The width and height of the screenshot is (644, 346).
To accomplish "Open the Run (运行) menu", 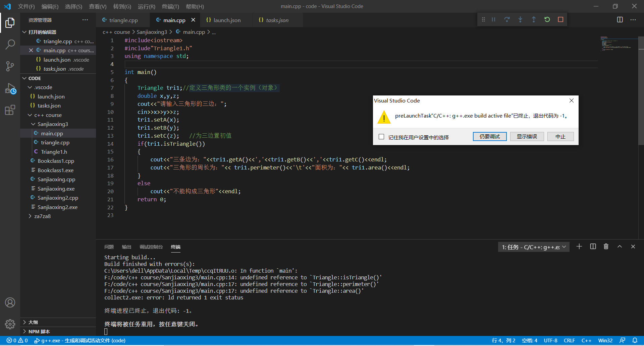I will [147, 6].
